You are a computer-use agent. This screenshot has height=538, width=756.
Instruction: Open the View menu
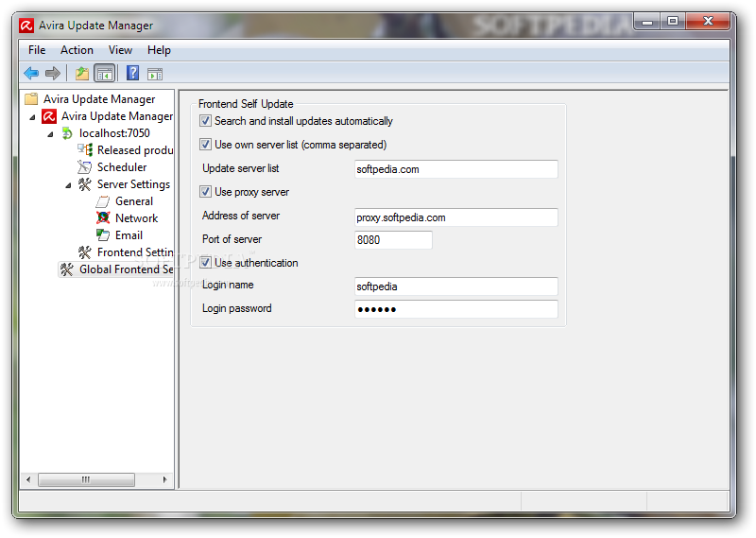[120, 50]
